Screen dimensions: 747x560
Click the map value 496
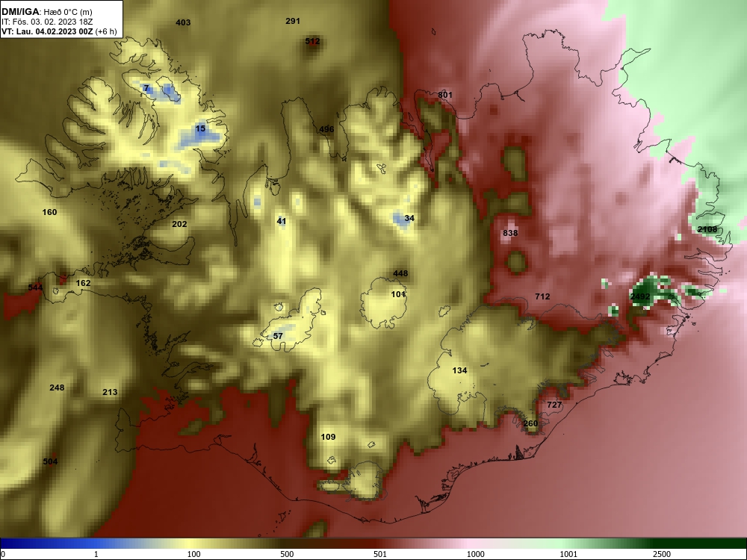click(x=326, y=129)
